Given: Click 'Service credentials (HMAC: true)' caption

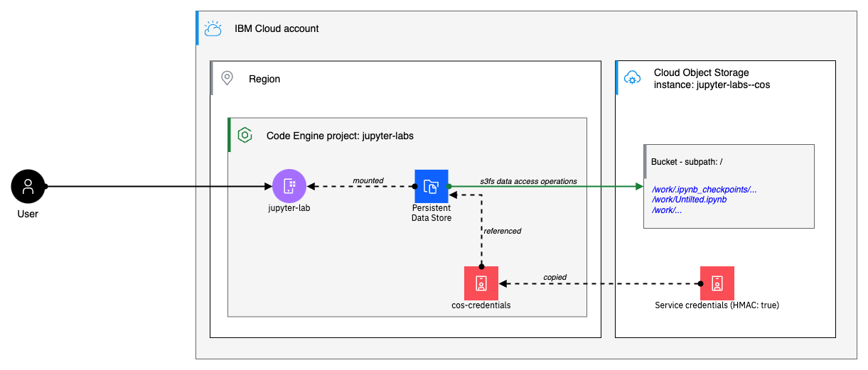Looking at the screenshot, I should pyautogui.click(x=717, y=305).
